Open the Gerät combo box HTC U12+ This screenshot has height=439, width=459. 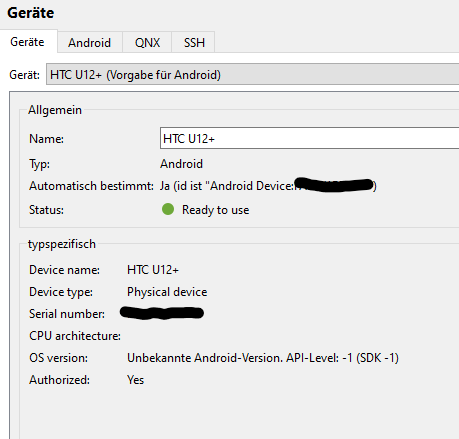pyautogui.click(x=253, y=74)
